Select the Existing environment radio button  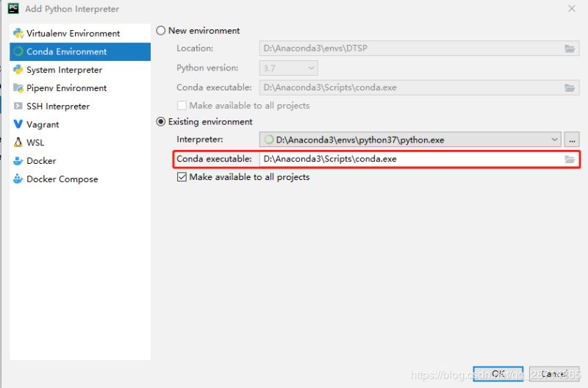[161, 122]
